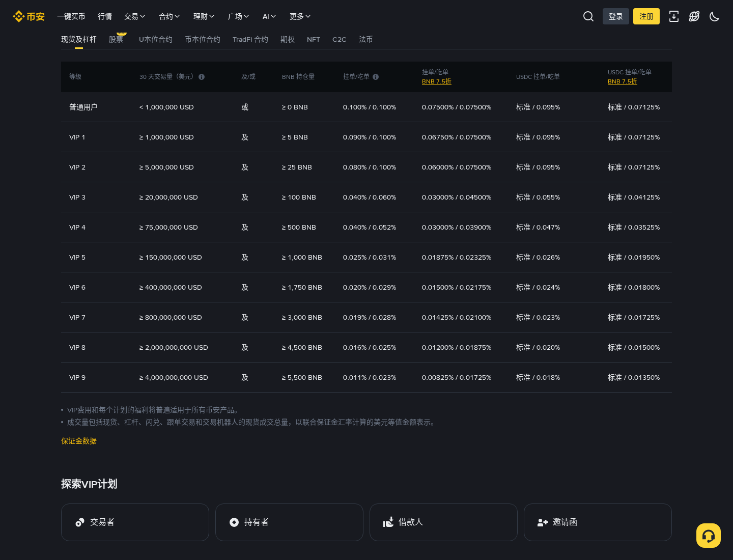Click the 邀请函 card icon
The width and height of the screenshot is (733, 560).
coord(543,522)
